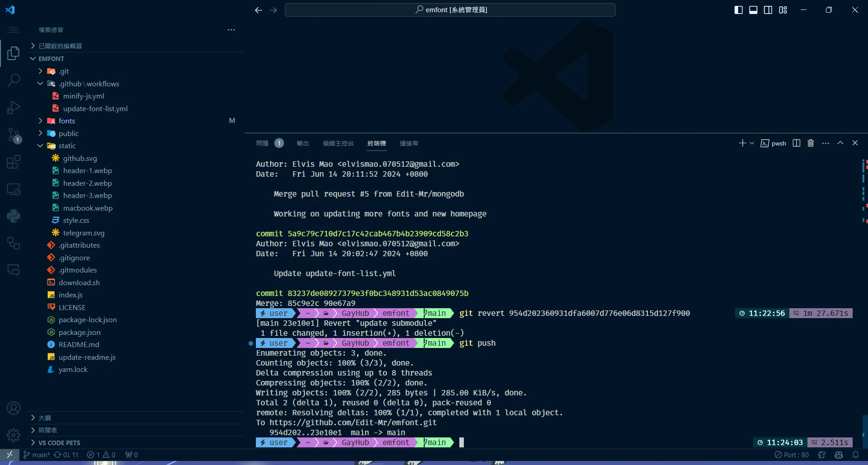Expand the Timeline section
The height and width of the screenshot is (465, 868).
coord(136,430)
